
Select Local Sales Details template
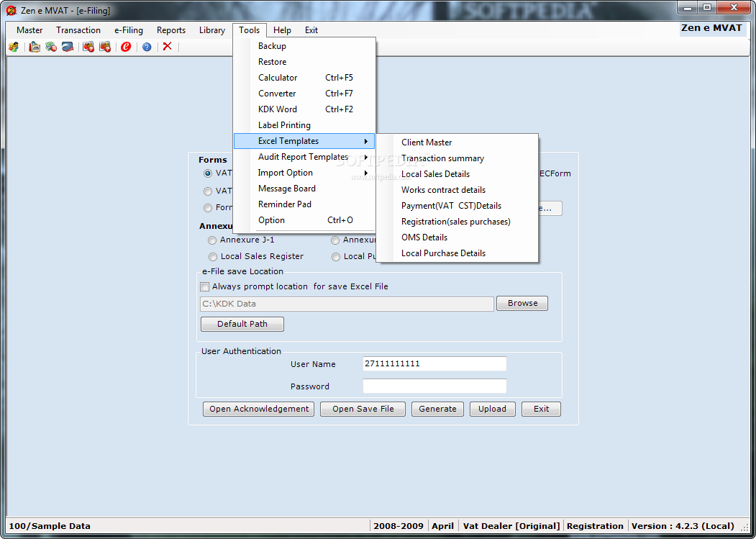tap(457, 174)
